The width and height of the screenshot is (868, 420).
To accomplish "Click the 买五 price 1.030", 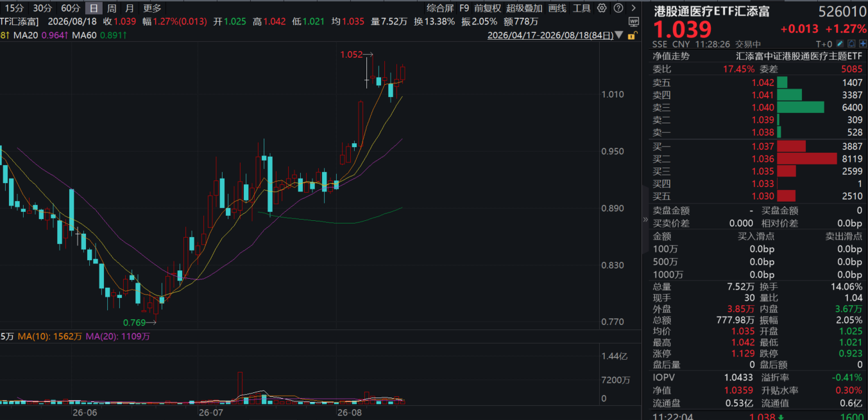I will (x=763, y=197).
